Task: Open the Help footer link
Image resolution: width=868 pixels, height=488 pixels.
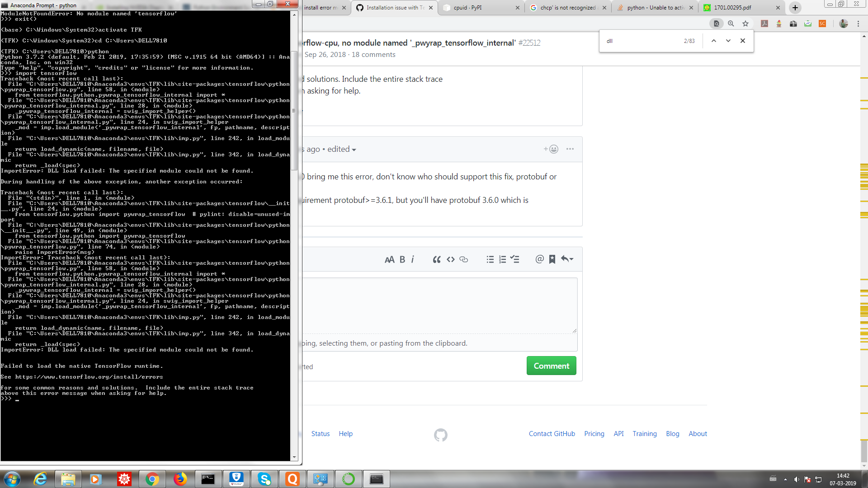Action: pos(346,434)
